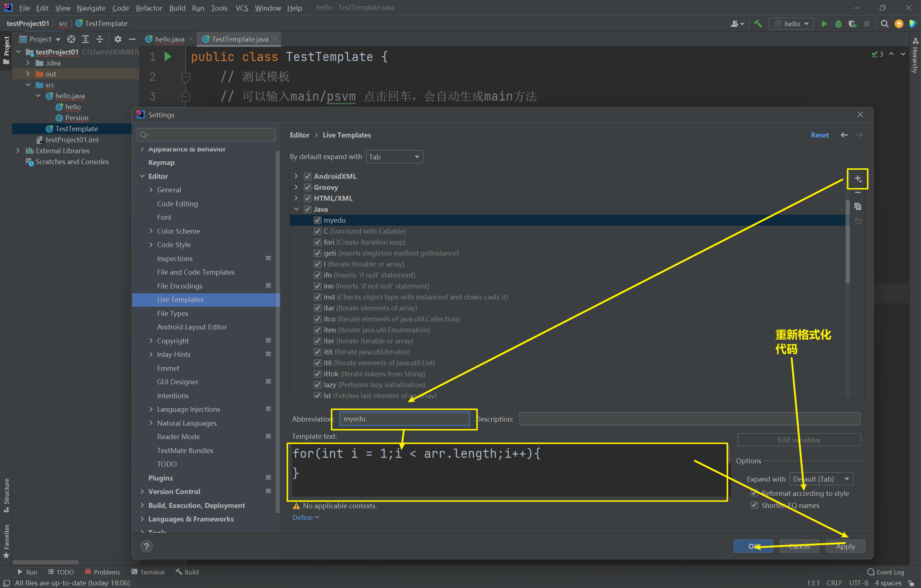Open the Refactor menu
The height and width of the screenshot is (588, 921).
coord(148,8)
